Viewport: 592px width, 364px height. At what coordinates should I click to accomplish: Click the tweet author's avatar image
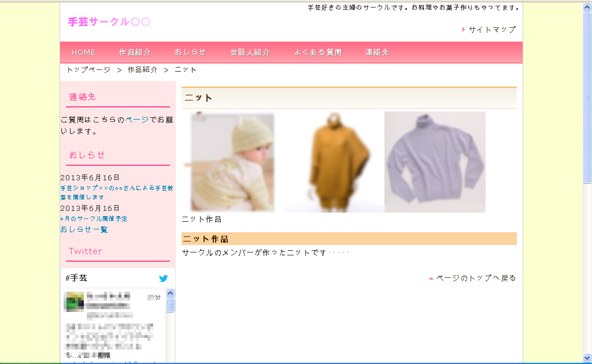(x=74, y=302)
